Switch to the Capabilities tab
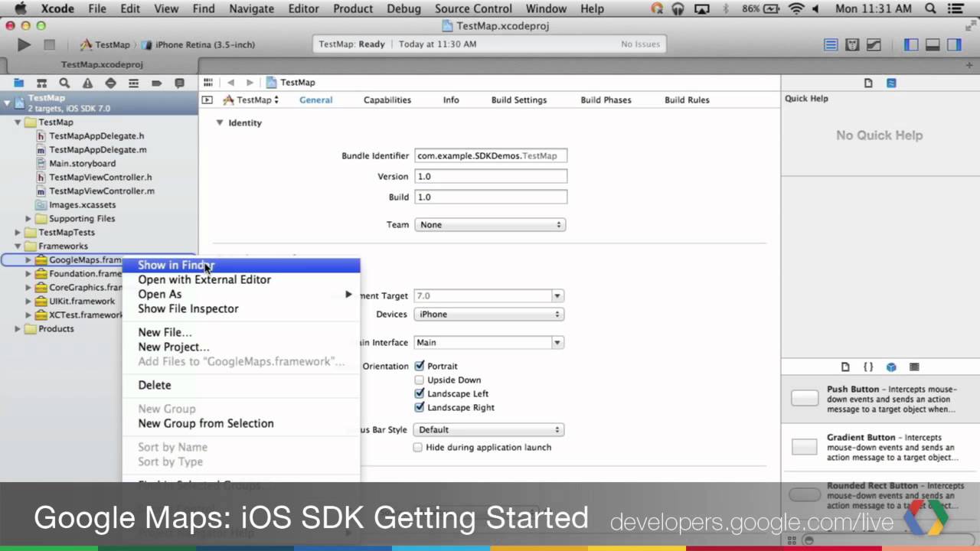980x551 pixels. (387, 99)
